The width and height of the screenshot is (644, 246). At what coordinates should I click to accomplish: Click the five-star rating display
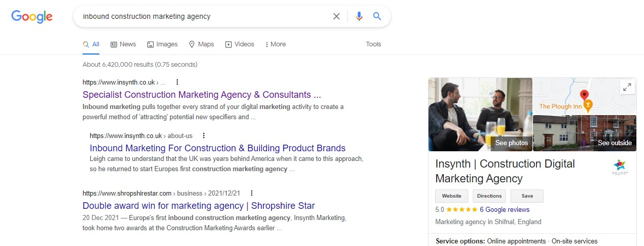(462, 209)
